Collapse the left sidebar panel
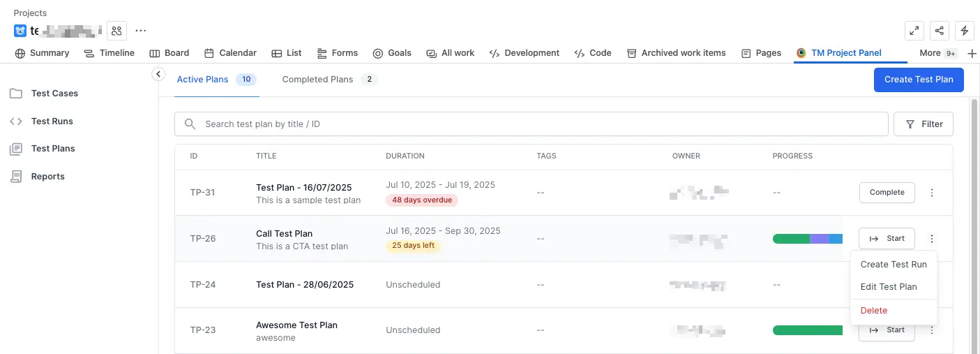This screenshot has width=980, height=354. tap(158, 74)
